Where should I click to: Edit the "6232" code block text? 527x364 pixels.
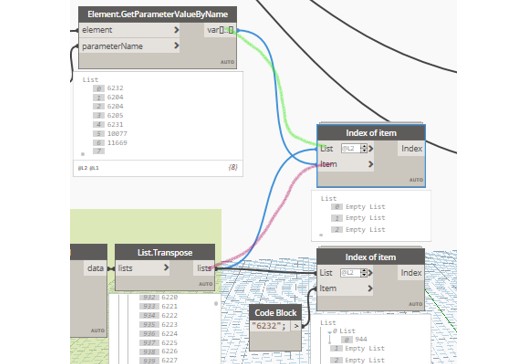pyautogui.click(x=269, y=326)
